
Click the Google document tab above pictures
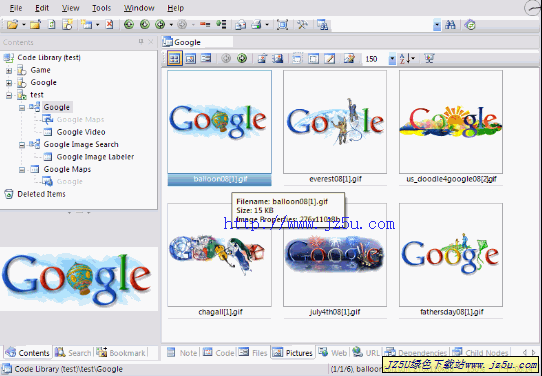(x=198, y=42)
